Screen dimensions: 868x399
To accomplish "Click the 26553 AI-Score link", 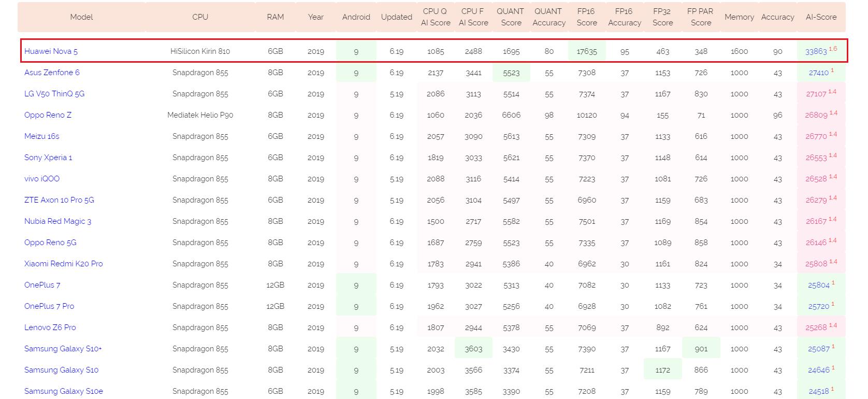I will pos(816,158).
